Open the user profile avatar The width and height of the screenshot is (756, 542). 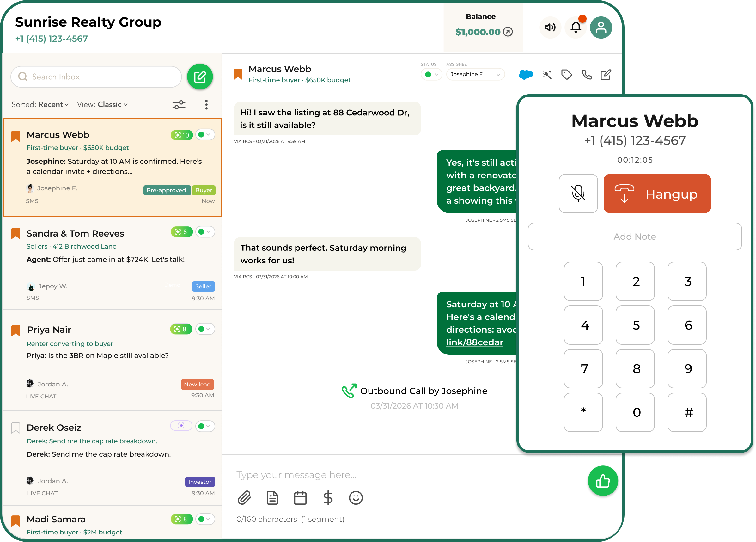click(x=601, y=27)
